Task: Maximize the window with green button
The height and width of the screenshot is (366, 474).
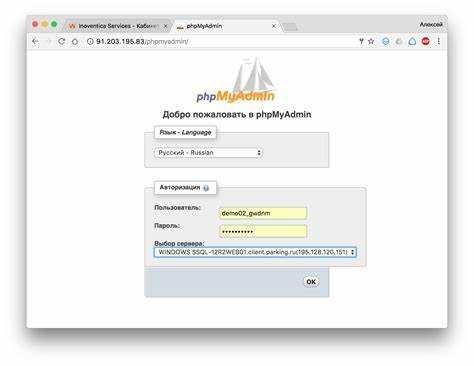Action: pos(54,24)
